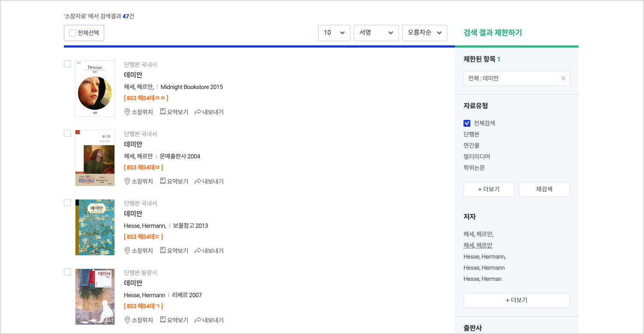
Task: Filter by 단행본 material type
Action: [471, 134]
